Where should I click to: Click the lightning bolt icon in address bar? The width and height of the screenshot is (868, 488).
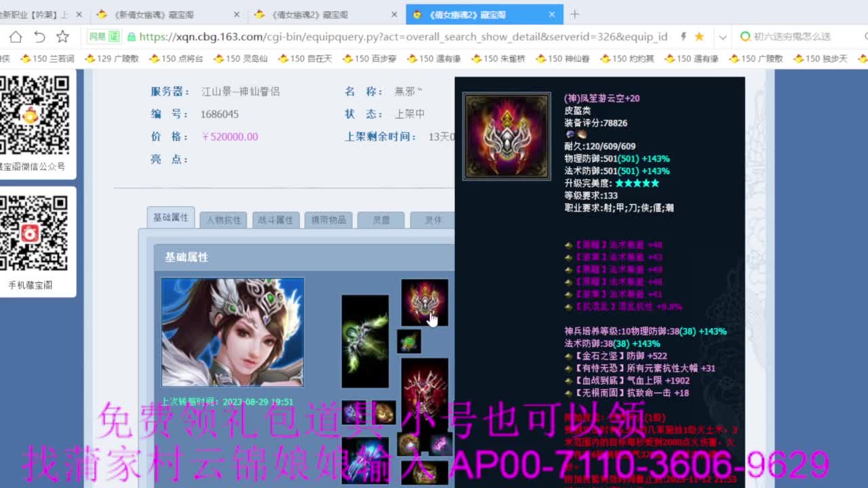pos(684,37)
